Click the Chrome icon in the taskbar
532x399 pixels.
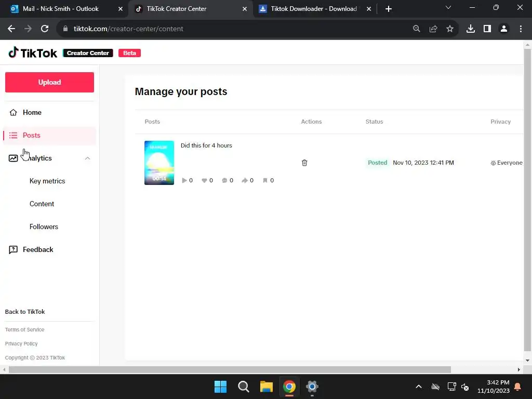pyautogui.click(x=289, y=387)
